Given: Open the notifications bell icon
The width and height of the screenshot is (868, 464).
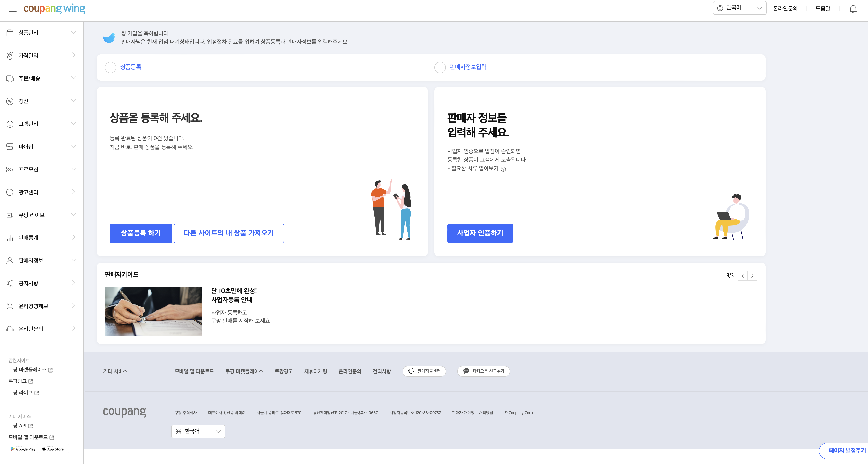Looking at the screenshot, I should point(853,9).
